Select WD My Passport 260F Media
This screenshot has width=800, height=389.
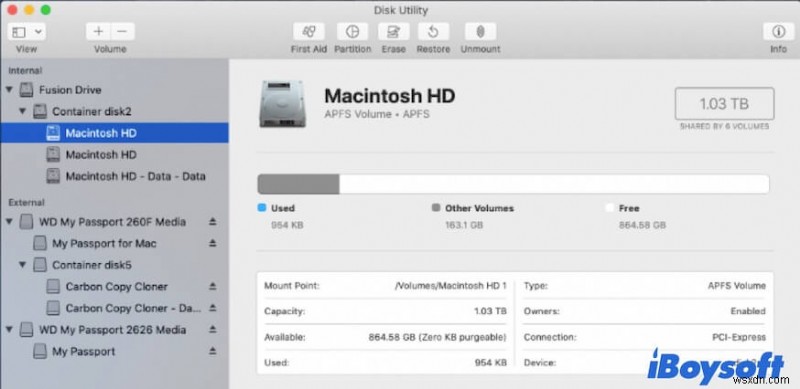point(112,222)
